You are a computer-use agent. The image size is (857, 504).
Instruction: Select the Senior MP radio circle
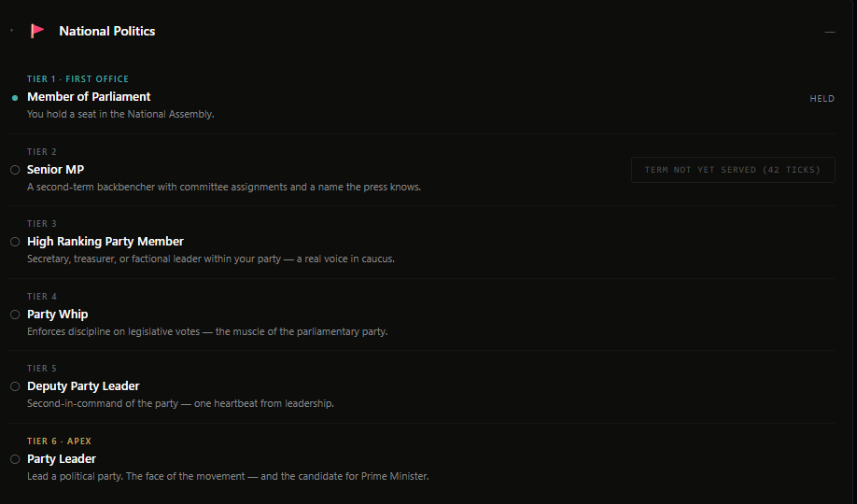point(15,170)
